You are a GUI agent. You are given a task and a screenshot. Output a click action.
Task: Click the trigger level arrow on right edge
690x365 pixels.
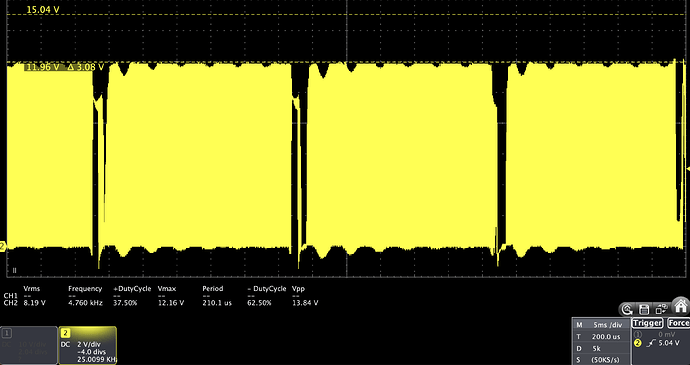coord(688,170)
